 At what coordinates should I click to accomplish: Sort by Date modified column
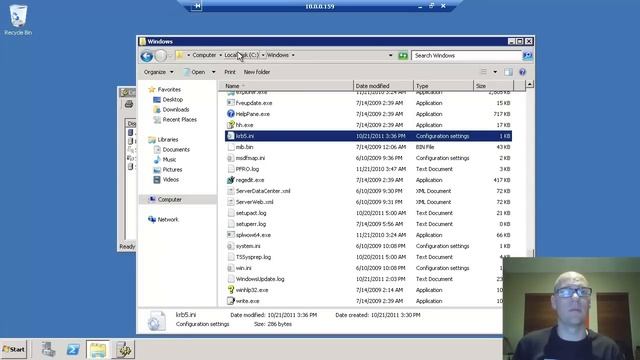coord(383,86)
